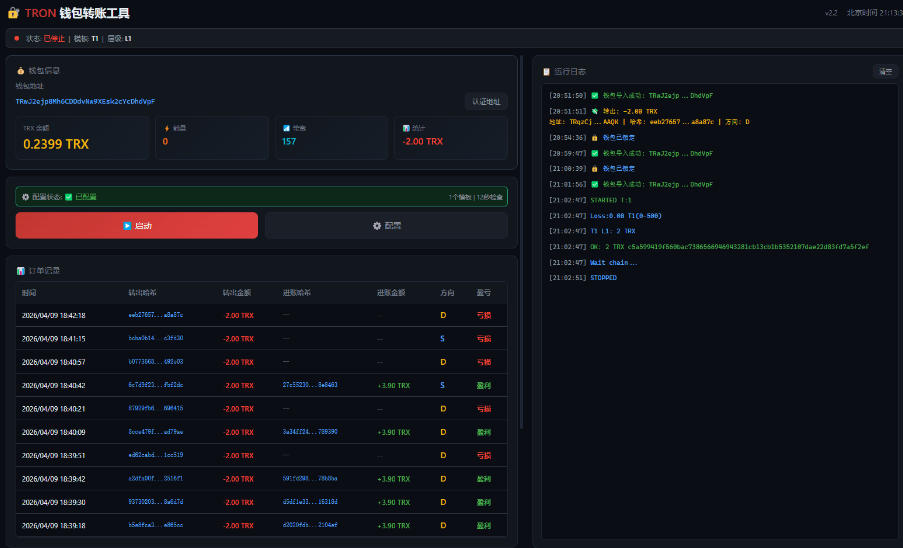Click the 方向 column header in order table
The image size is (903, 548).
pos(447,293)
